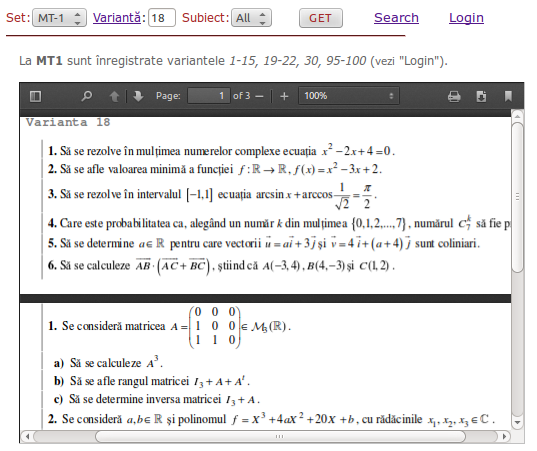Toggle the PDF sidebar panel
537x451 pixels.
(35, 96)
